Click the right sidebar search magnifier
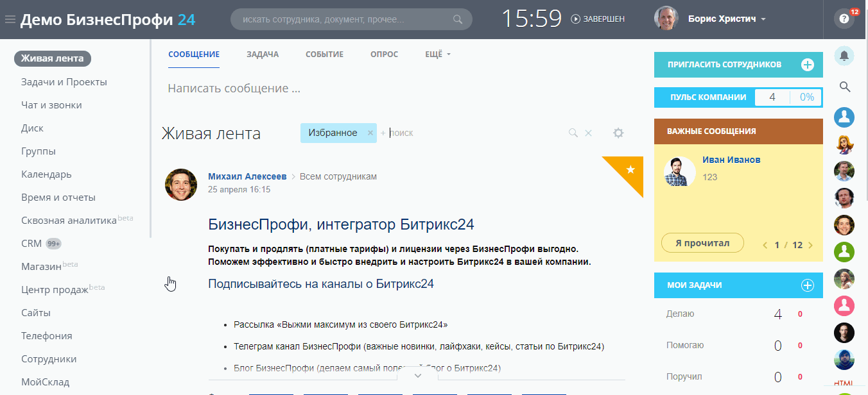 tap(845, 87)
